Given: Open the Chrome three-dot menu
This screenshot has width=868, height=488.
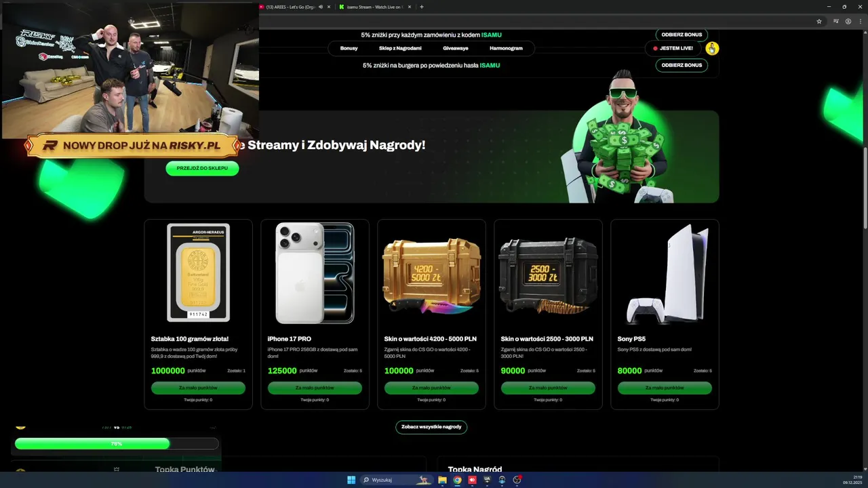Looking at the screenshot, I should pos(860,21).
